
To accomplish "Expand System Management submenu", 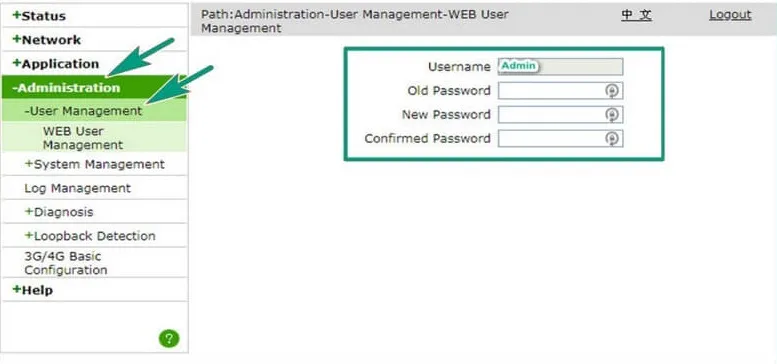I will coord(95,164).
